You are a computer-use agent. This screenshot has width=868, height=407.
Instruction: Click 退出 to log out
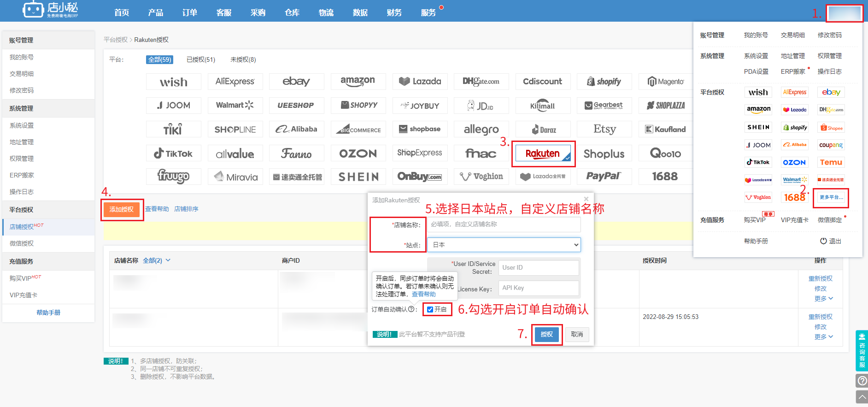(x=831, y=241)
